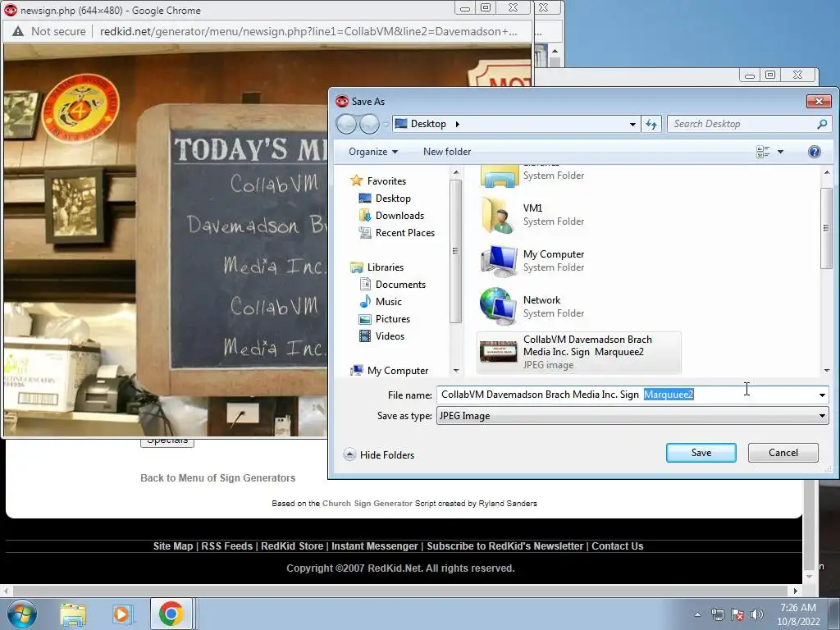This screenshot has width=840, height=630.
Task: Click the page horizontal scrollbar
Action: (x=400, y=591)
